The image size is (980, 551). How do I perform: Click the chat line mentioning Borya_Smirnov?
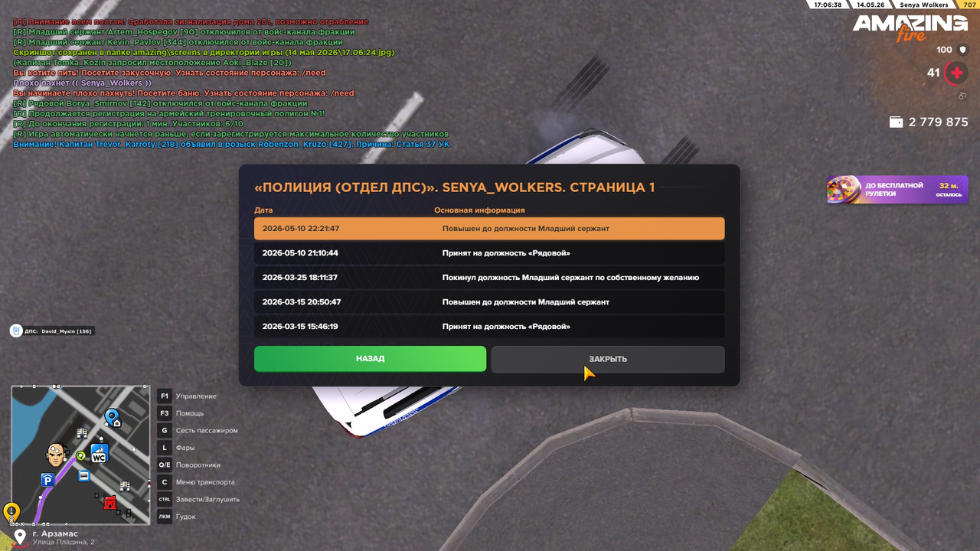160,103
